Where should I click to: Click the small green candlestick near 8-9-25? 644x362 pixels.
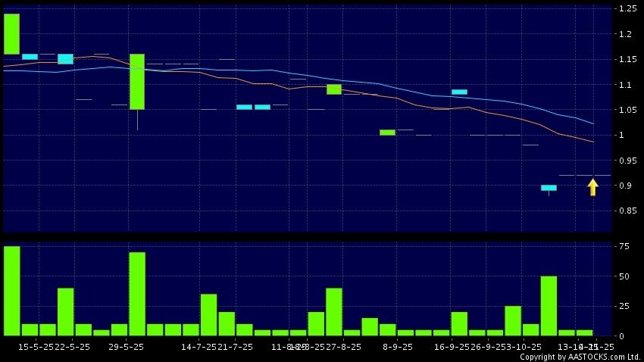point(387,132)
